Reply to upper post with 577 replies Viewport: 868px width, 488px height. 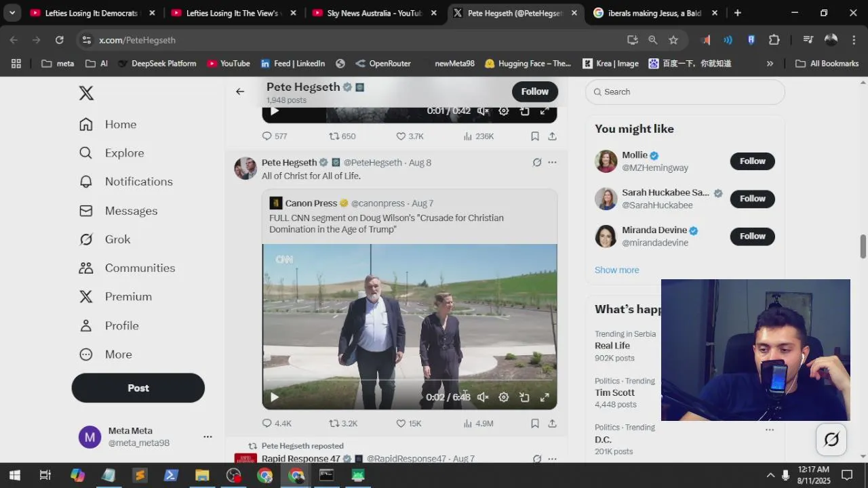(275, 136)
